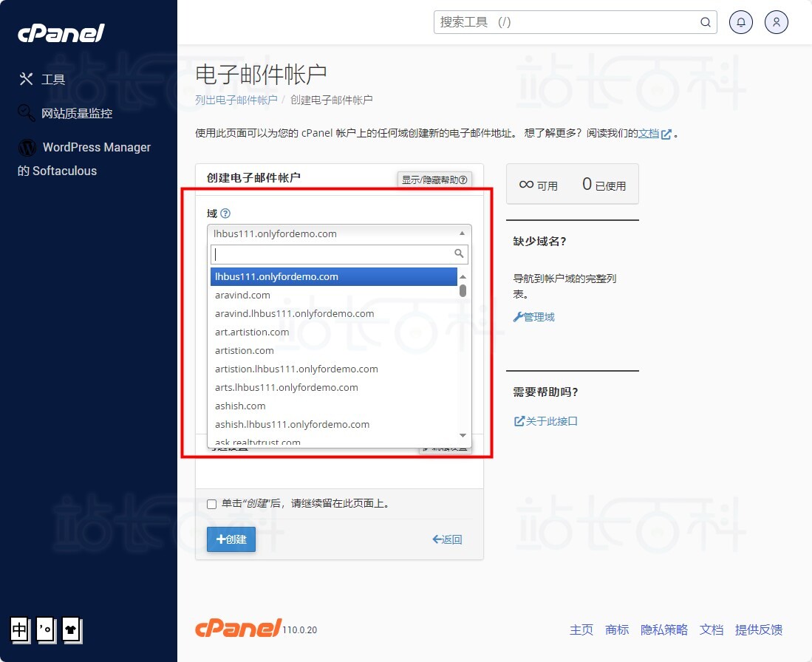Click the 商标 footer link
The image size is (812, 662).
click(x=617, y=630)
